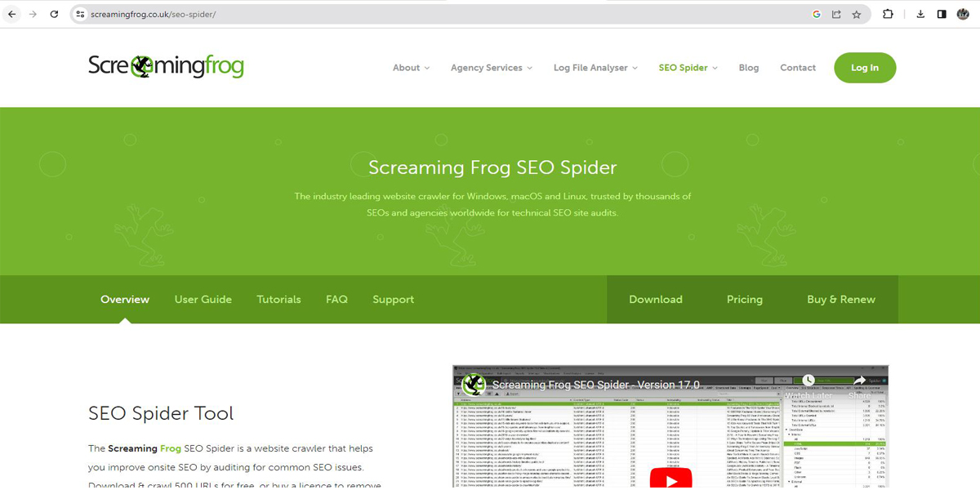Click the Share arrow icon on video
Image resolution: width=980 pixels, height=490 pixels.
(x=859, y=381)
